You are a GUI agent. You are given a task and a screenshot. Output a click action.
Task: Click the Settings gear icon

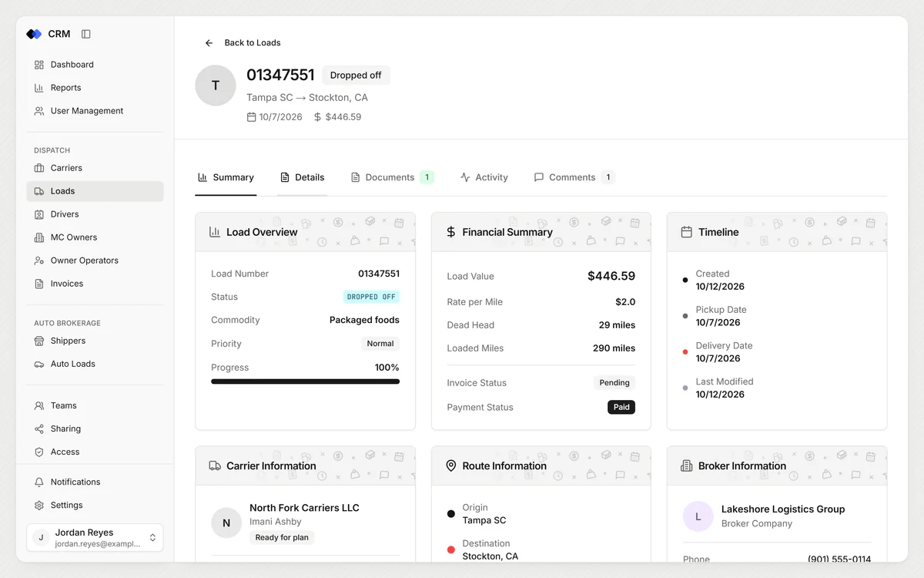pos(39,505)
